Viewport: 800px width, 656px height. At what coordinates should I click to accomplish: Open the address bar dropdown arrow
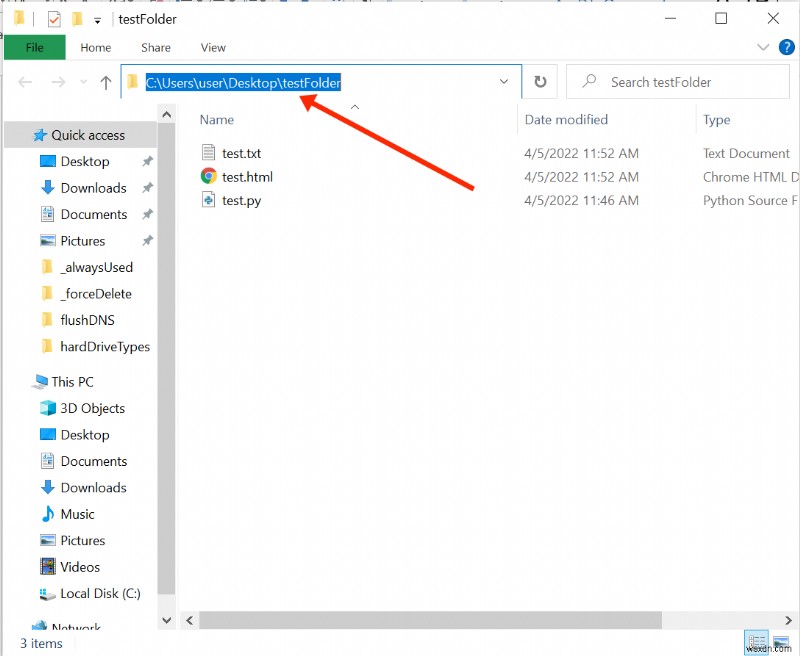504,82
